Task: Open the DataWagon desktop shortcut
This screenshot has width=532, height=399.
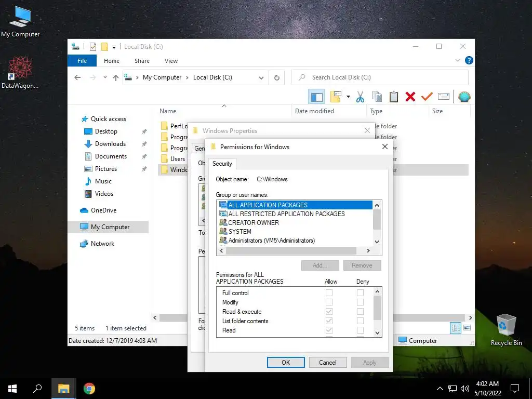Action: (x=20, y=73)
